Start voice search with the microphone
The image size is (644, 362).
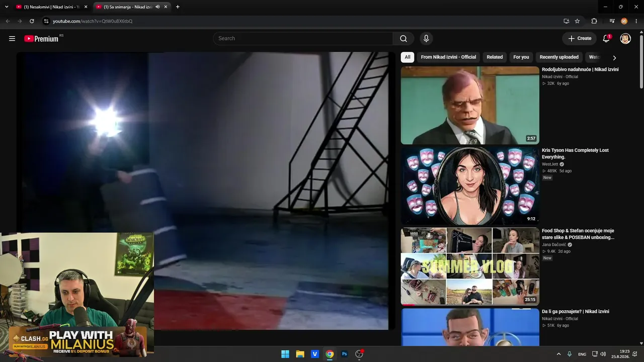point(426,39)
